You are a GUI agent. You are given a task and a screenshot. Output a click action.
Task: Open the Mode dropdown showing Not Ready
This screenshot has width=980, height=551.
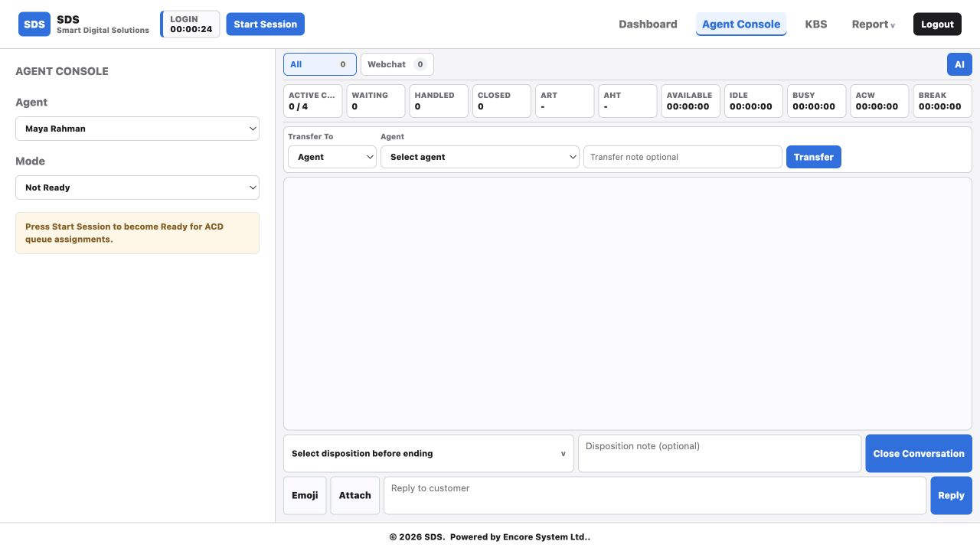137,187
